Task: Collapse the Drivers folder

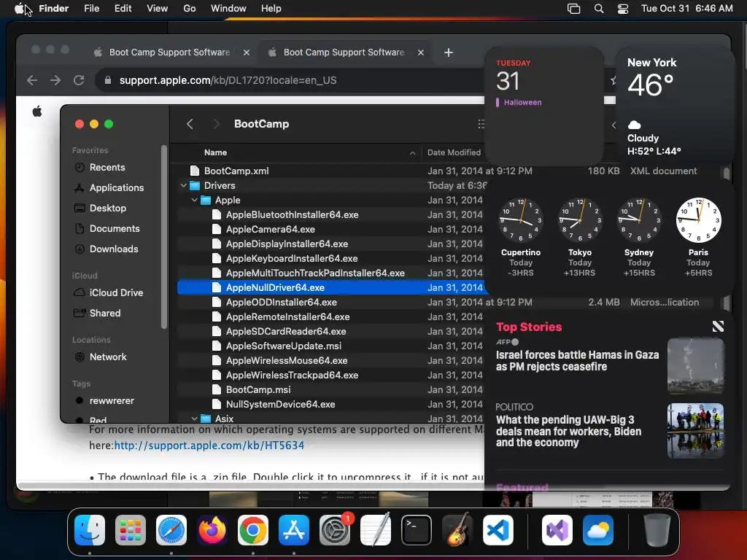Action: click(x=183, y=186)
